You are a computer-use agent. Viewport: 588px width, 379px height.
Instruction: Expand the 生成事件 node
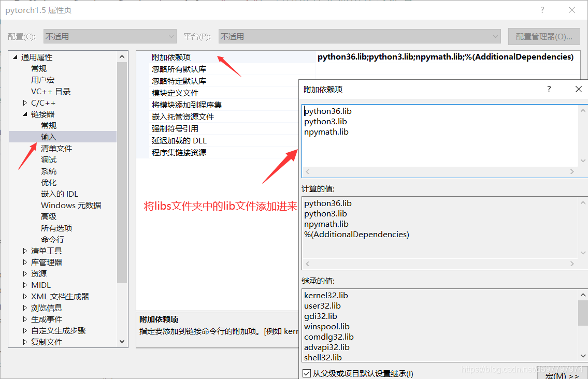(25, 319)
